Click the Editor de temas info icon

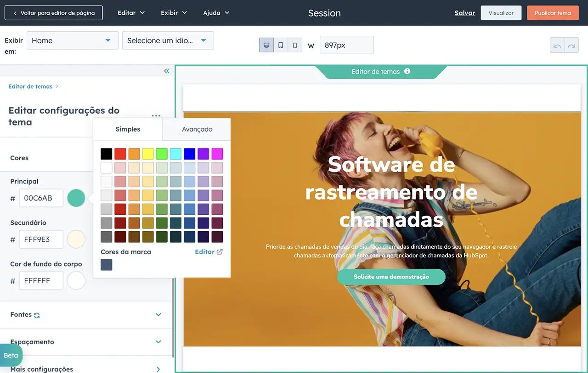click(x=407, y=72)
